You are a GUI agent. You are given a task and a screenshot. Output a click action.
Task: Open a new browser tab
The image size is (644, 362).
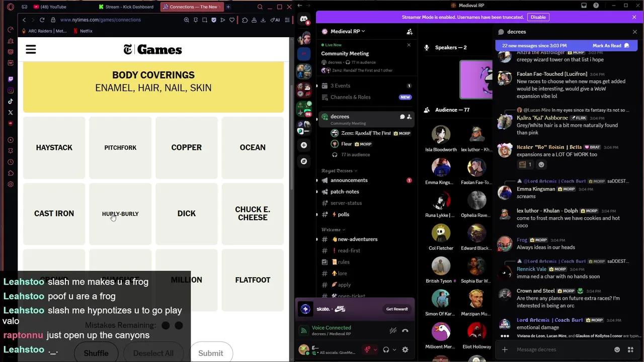point(228,7)
